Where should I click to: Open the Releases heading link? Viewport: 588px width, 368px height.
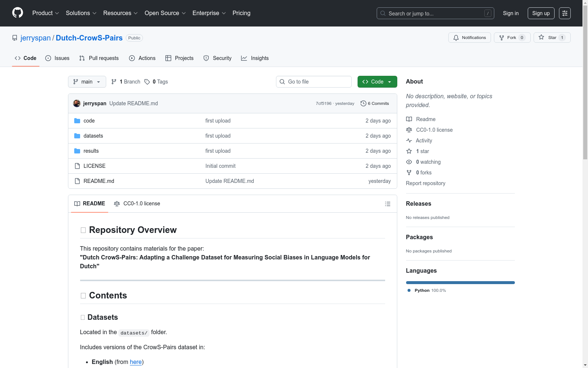[419, 204]
